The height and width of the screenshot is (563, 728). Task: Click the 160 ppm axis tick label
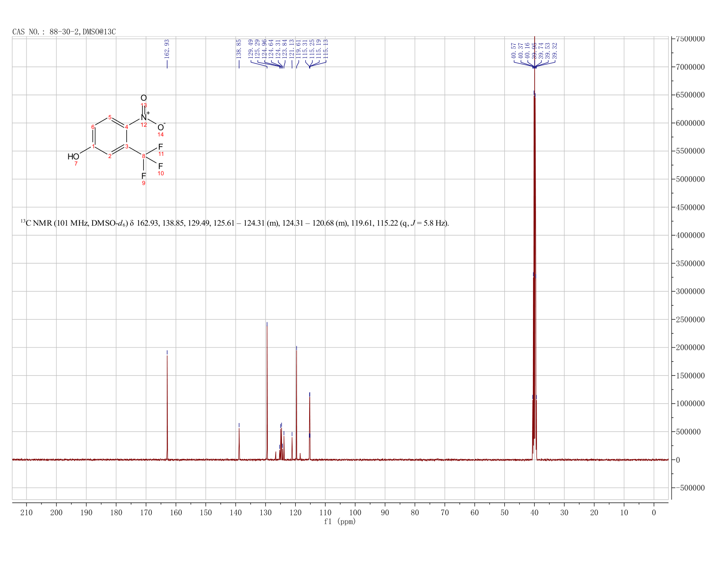[x=176, y=512]
